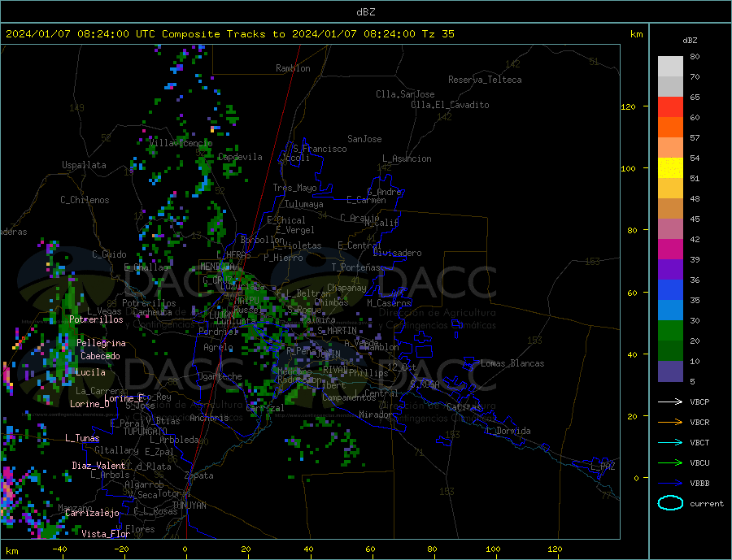Click the S.ROSA label
Viewport: 732px width, 560px height.
[x=425, y=384]
